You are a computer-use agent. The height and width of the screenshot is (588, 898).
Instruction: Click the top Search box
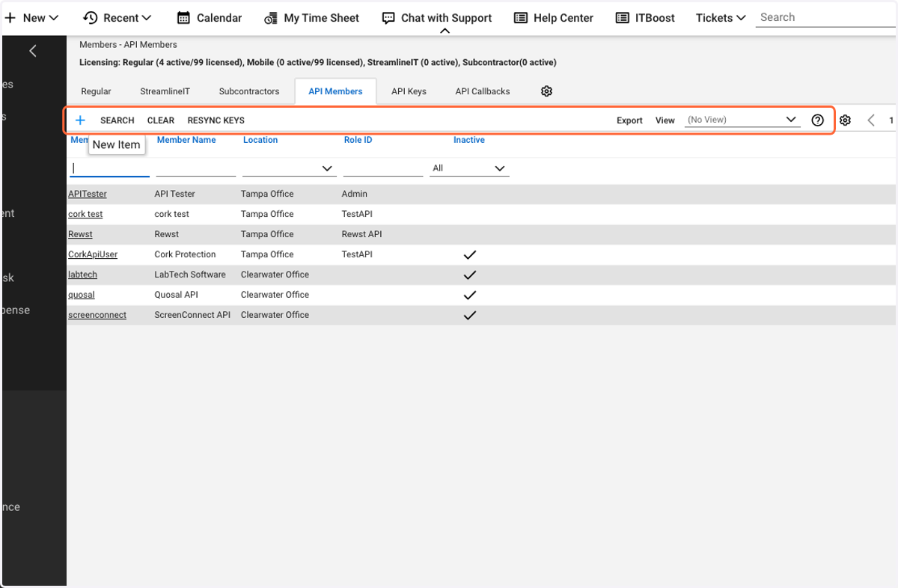point(826,18)
